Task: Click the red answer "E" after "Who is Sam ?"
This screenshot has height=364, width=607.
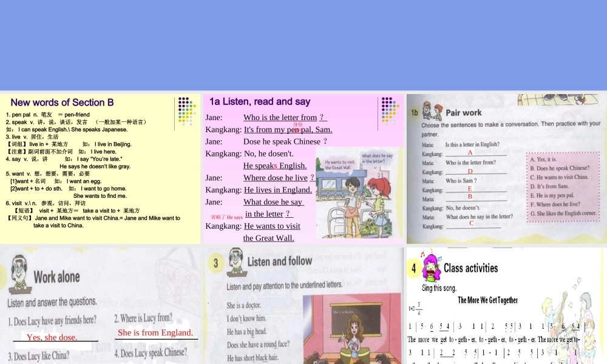Action: coord(470,189)
